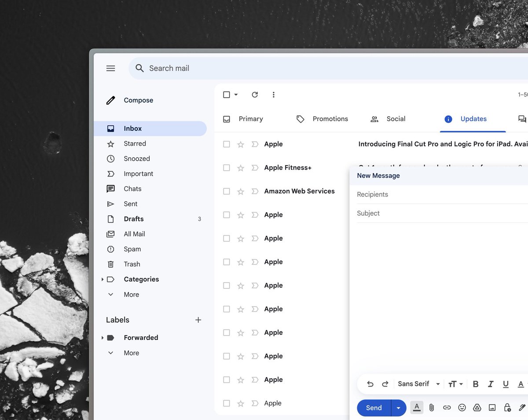Open text color picker in compose
Viewport: 528px width, 420px height.
point(521,384)
